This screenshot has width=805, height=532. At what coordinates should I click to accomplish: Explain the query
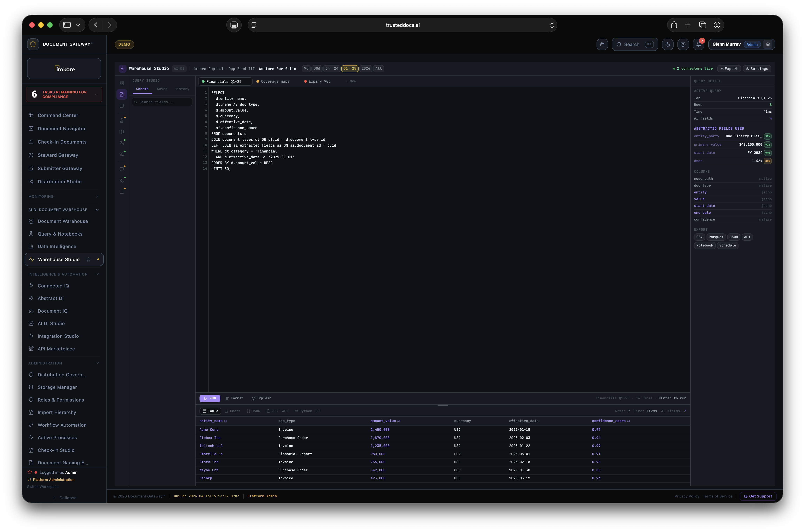262,398
